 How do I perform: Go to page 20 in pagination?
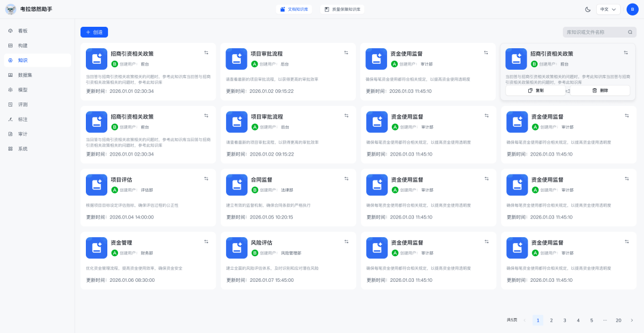click(x=618, y=320)
